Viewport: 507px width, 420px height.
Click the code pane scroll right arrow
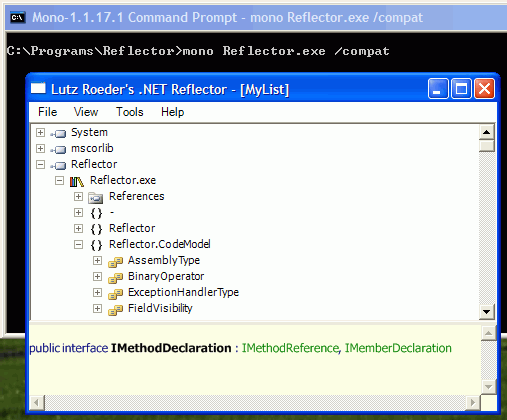(x=472, y=403)
